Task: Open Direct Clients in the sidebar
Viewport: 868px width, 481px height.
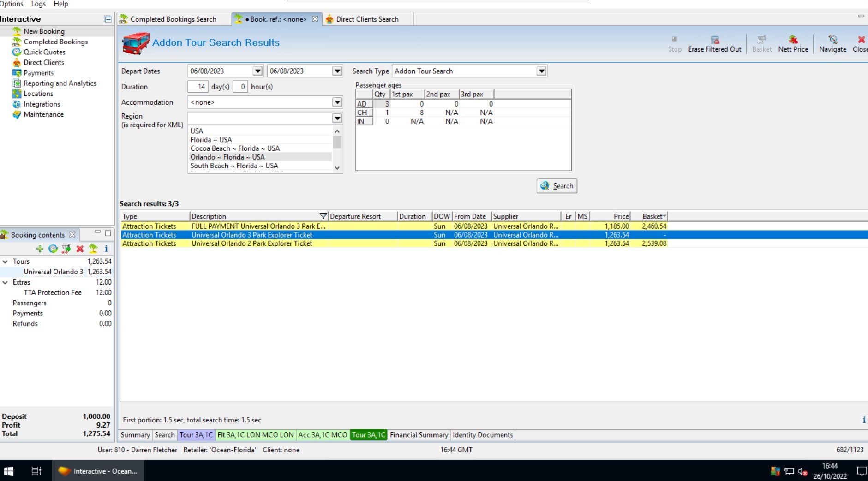Action: tap(44, 62)
